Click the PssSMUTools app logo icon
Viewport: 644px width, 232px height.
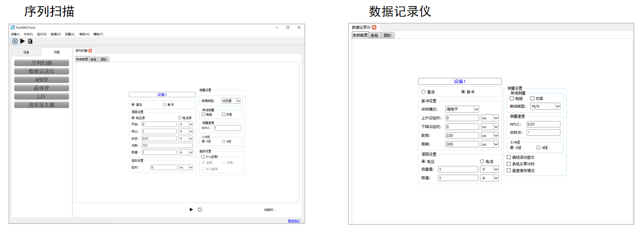click(13, 27)
